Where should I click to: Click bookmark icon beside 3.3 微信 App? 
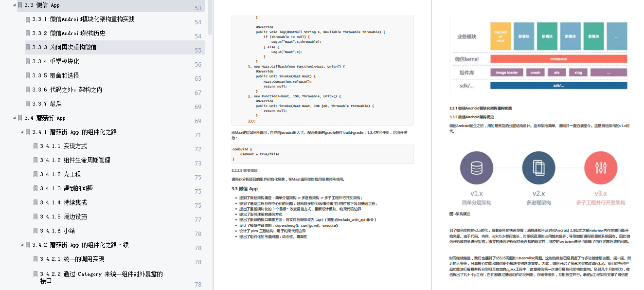pyautogui.click(x=20, y=5)
